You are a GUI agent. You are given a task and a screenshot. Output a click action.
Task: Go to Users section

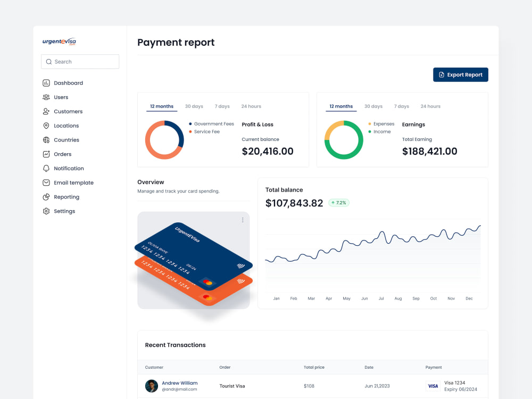click(61, 97)
